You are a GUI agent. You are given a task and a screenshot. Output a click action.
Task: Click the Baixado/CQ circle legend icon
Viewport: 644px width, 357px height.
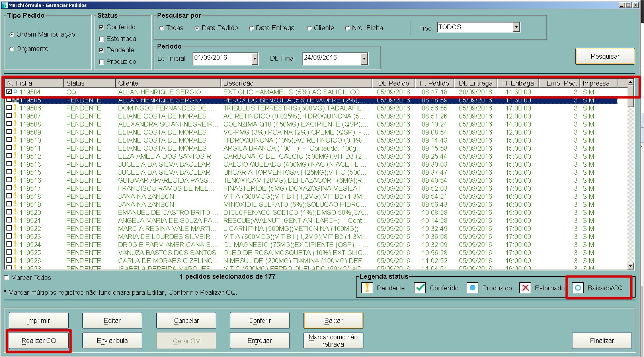click(x=578, y=288)
